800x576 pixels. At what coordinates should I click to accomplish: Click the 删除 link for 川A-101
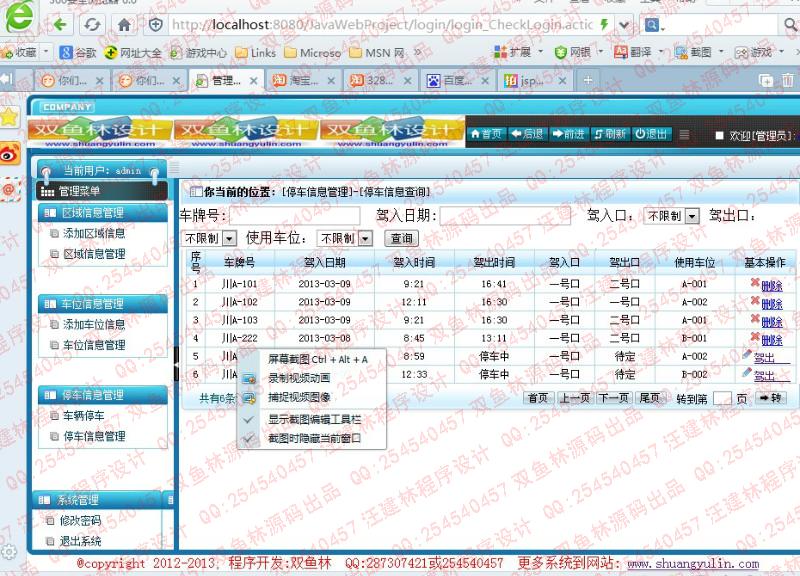[x=771, y=286]
